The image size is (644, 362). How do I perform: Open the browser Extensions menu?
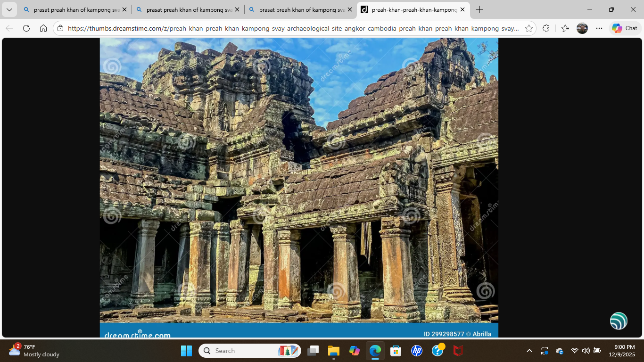[546, 28]
